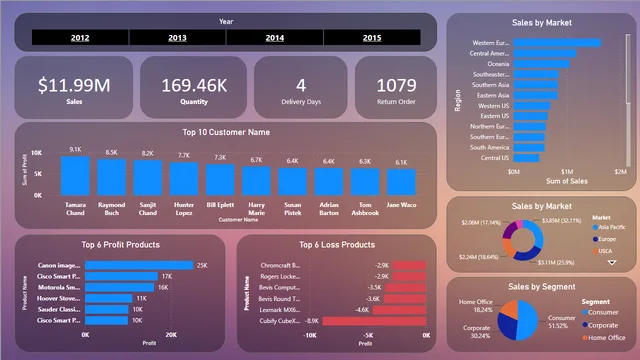The width and height of the screenshot is (640, 360).
Task: Select the Home Office legend marker
Action: pos(585,338)
